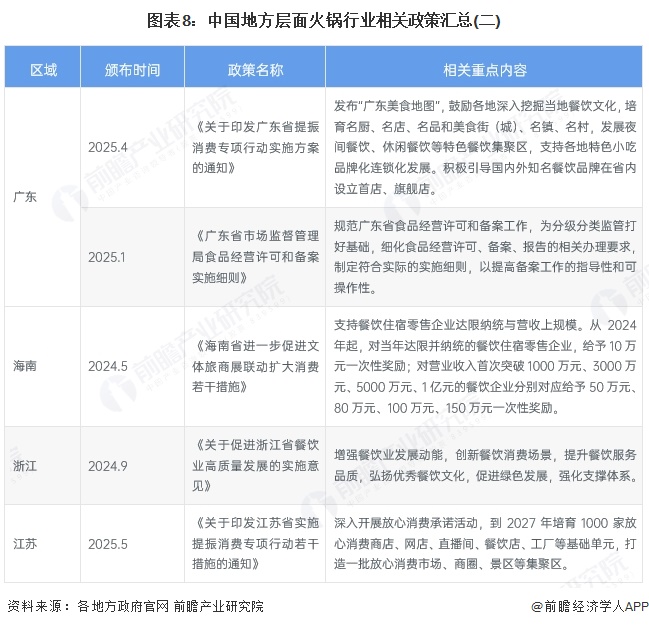Click policy name 《海南省进一步促进文体旅商展联动扩大消费若干措施》
Viewport: 649px width, 627px height.
tap(255, 366)
